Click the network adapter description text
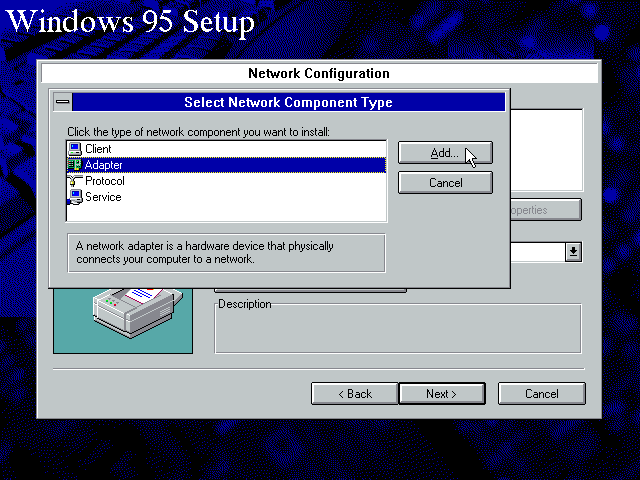This screenshot has width=640, height=480. (x=205, y=253)
